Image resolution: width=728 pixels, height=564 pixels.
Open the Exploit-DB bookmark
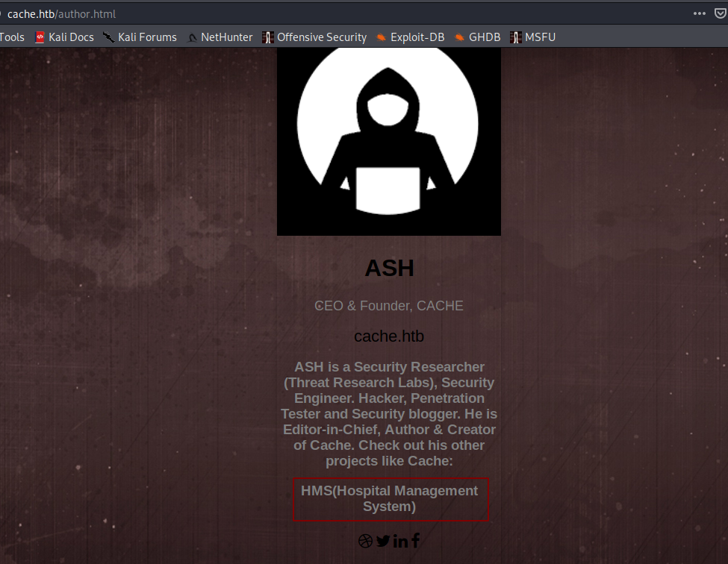410,37
